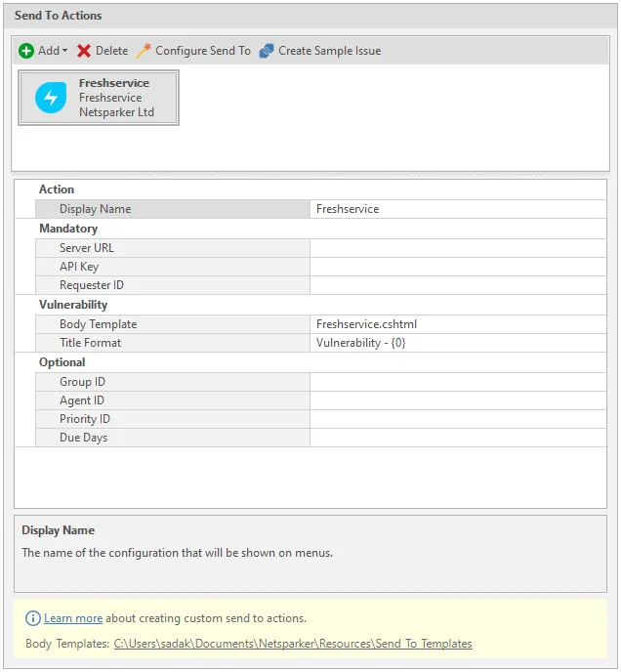Screen dimensions: 621x672
Task: Click the Due Days input field
Action: [458, 438]
